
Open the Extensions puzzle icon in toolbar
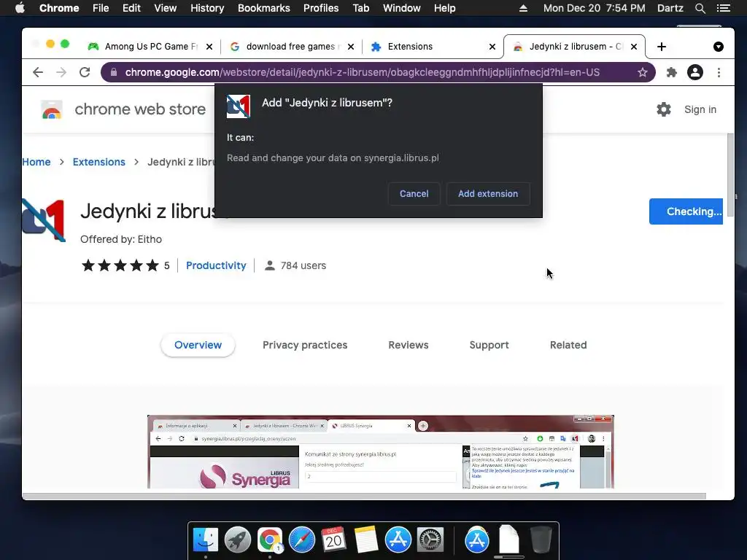(672, 72)
